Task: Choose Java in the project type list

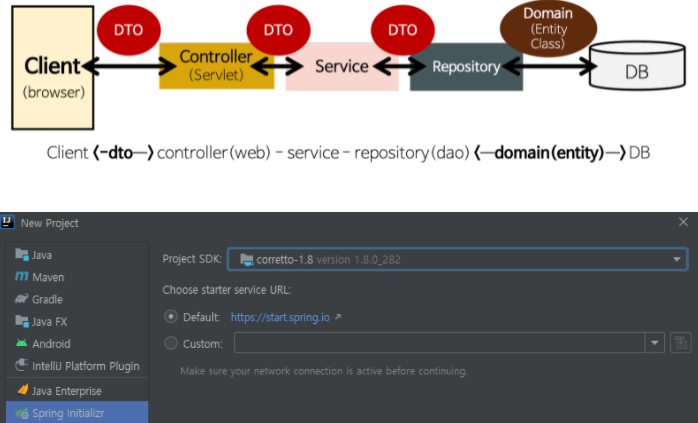Action: pos(77,255)
